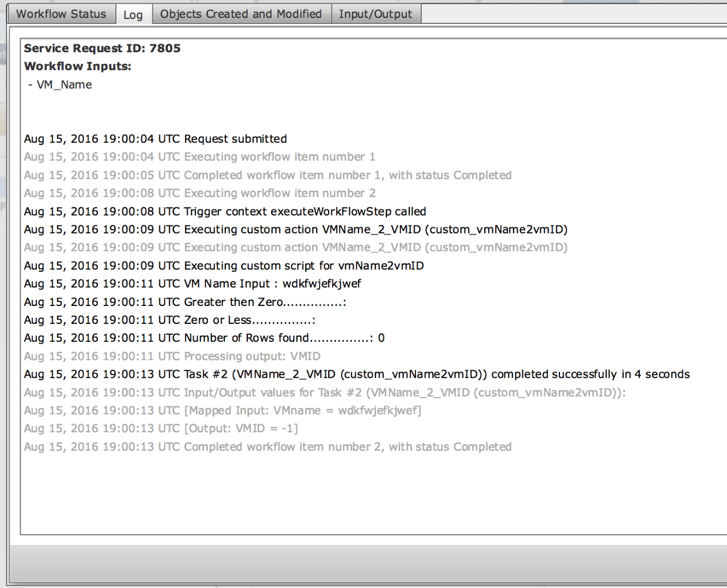The height and width of the screenshot is (588, 727).
Task: Select Number of Rows found: 0 line
Action: pyautogui.click(x=205, y=338)
